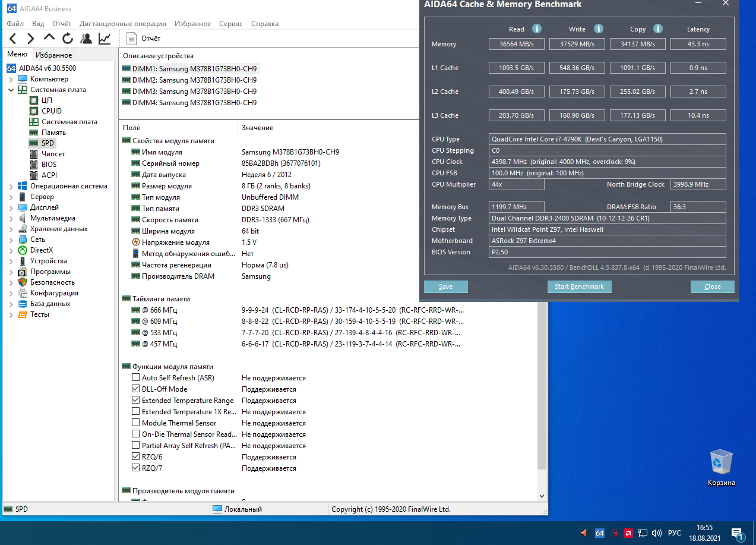Click the РУС language indicator
This screenshot has height=545, width=756.
[675, 533]
